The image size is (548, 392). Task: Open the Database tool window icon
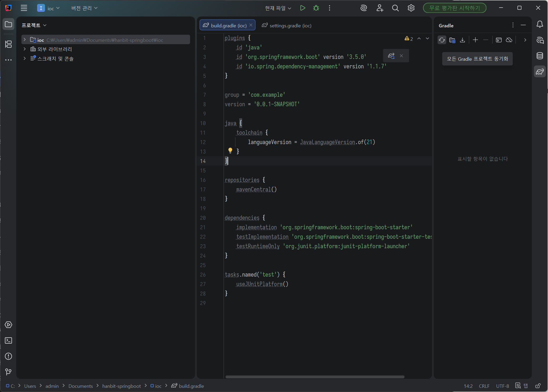[540, 56]
